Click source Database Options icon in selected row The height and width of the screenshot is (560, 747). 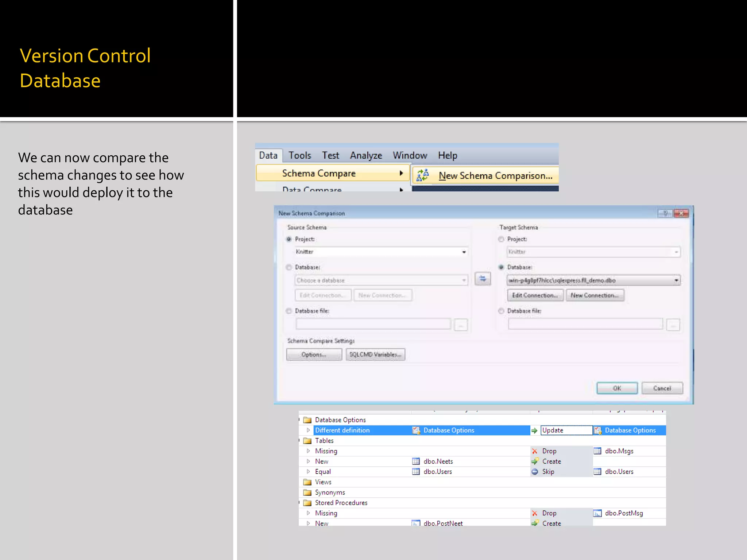416,430
